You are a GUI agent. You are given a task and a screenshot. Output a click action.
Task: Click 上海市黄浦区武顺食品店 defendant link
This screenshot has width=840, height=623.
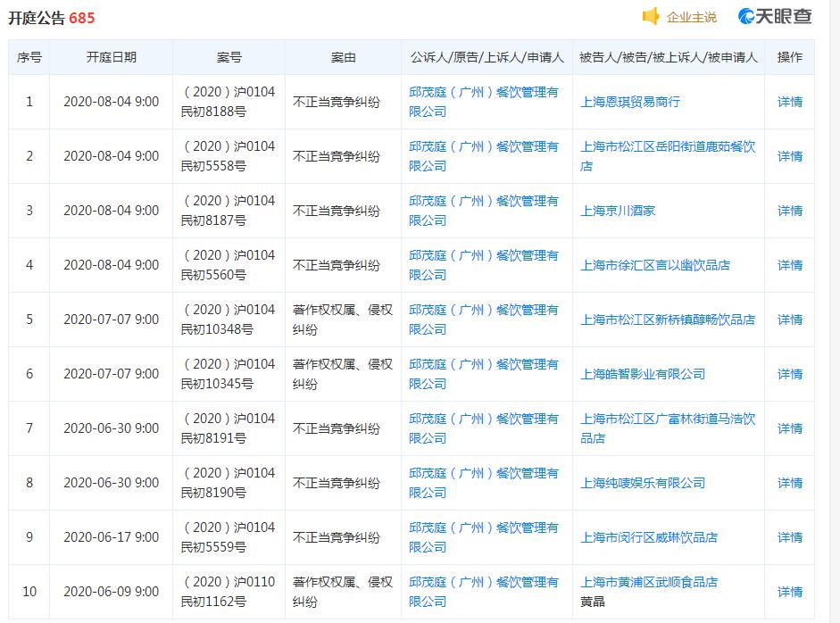[x=649, y=582]
